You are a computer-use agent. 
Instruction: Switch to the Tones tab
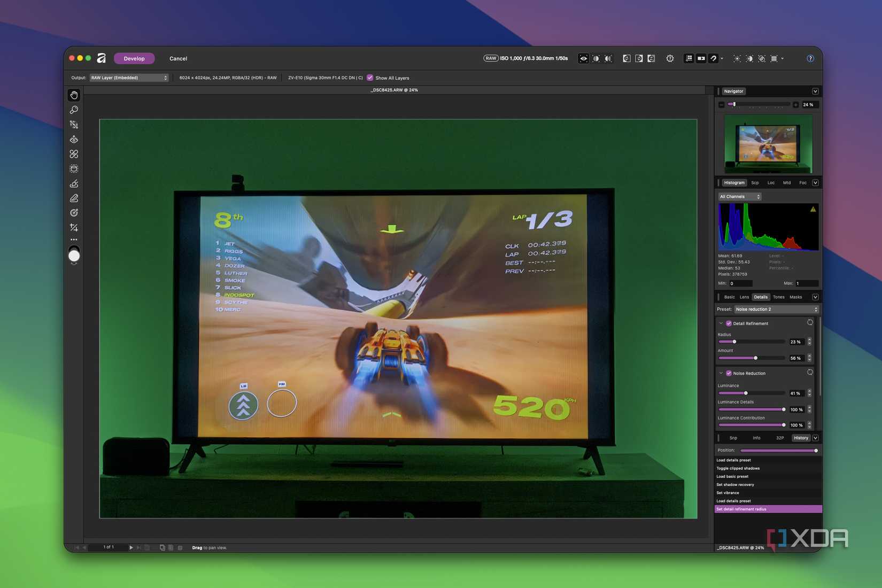779,297
